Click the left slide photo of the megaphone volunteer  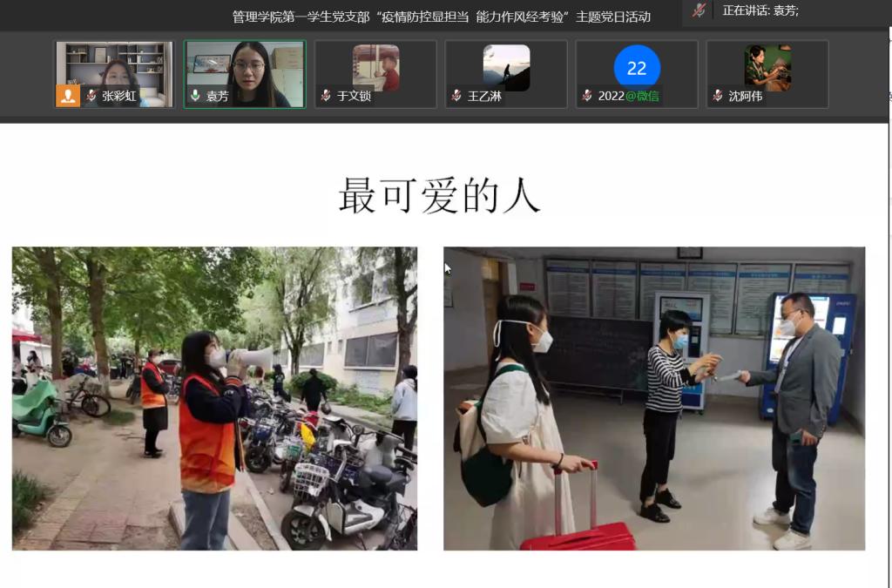click(214, 398)
